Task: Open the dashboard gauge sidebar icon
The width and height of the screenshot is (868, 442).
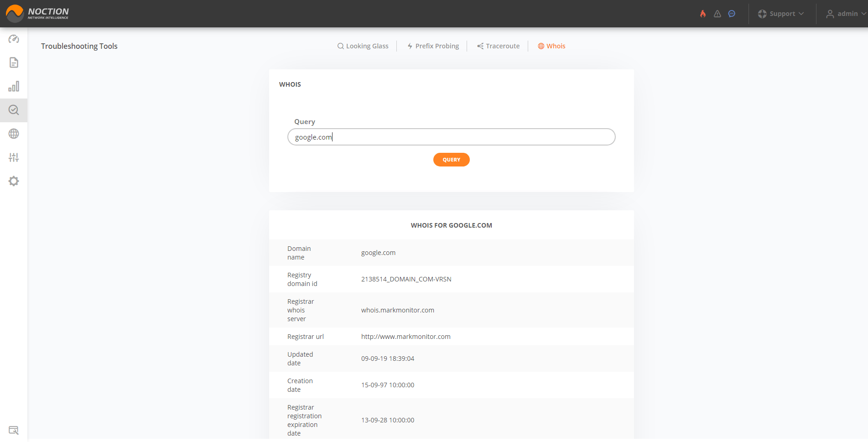Action: (x=14, y=39)
